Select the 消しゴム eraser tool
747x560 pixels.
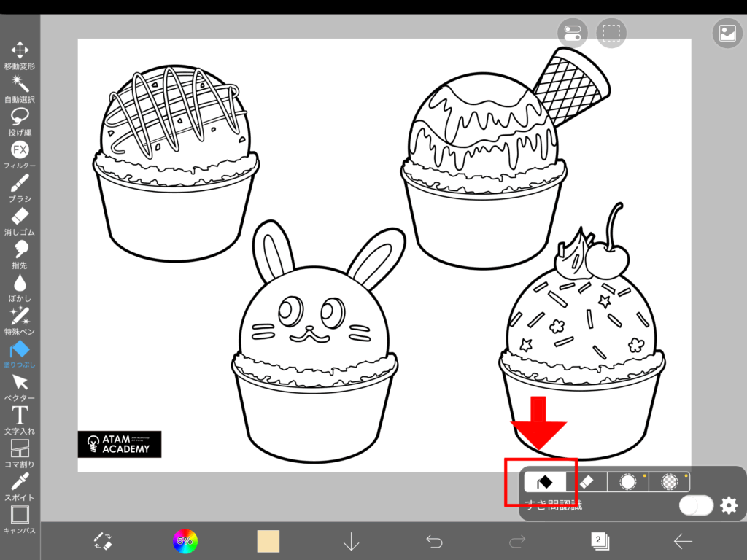coord(20,217)
